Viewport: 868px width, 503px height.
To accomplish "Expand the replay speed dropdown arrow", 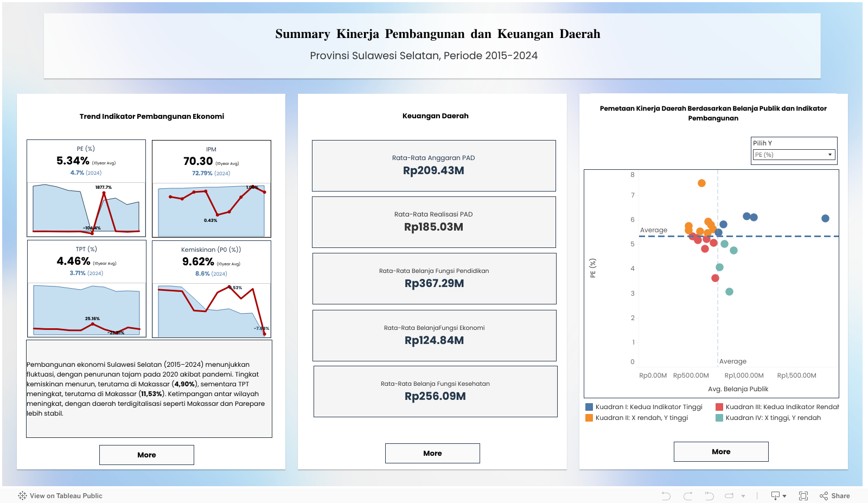I will pyautogui.click(x=743, y=496).
